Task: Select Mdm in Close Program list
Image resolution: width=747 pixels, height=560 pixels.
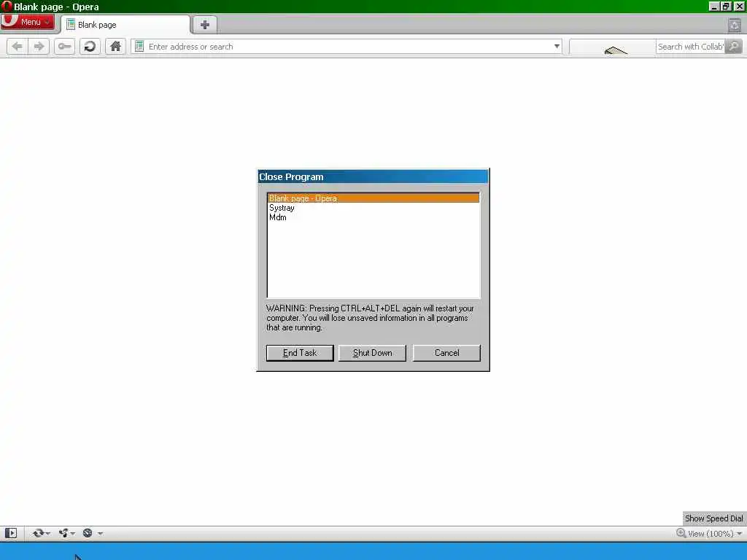Action: pyautogui.click(x=373, y=217)
